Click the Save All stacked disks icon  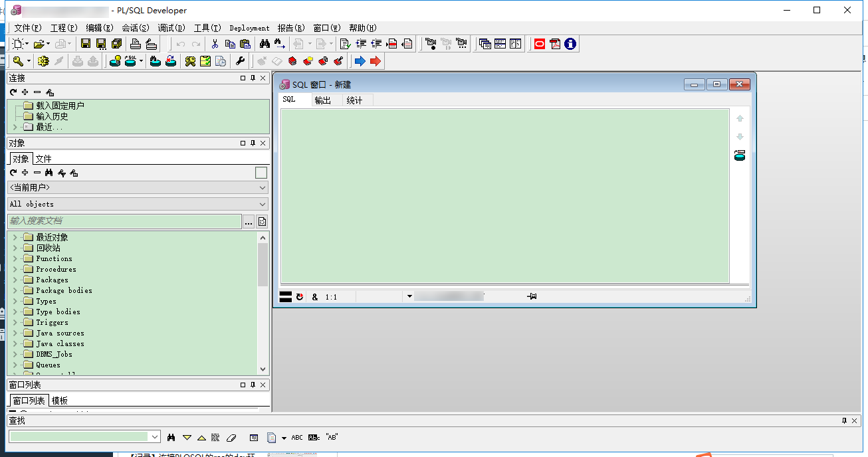coord(117,44)
